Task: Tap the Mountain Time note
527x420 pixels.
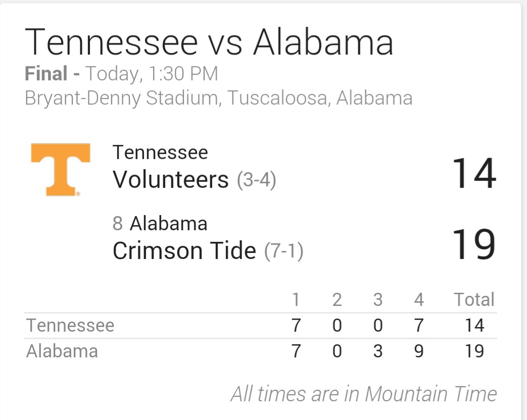Action: click(x=364, y=394)
